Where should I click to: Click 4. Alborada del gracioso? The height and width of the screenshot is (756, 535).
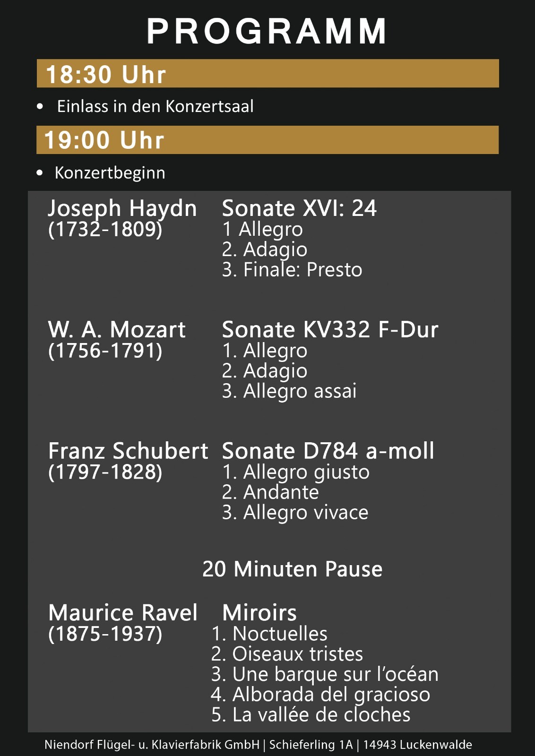tap(320, 695)
